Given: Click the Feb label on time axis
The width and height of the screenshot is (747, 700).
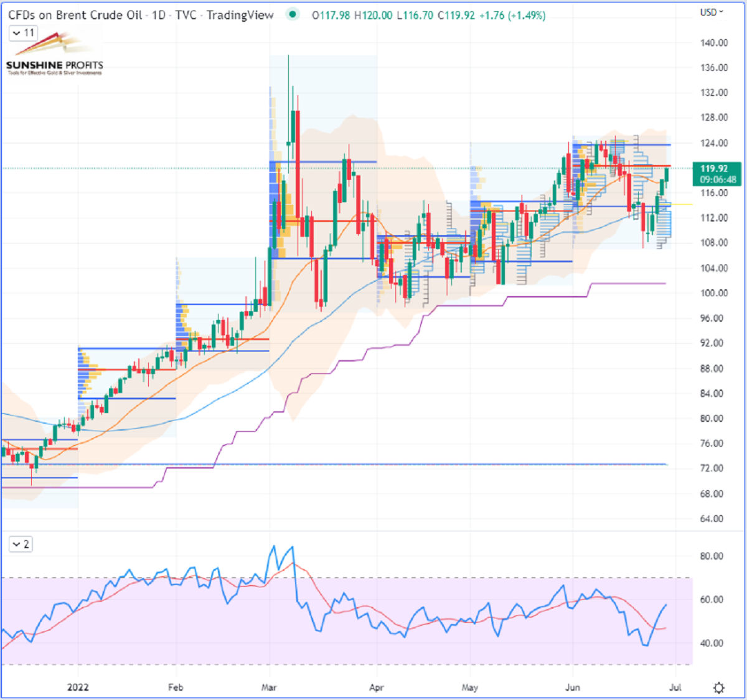Looking at the screenshot, I should [176, 688].
